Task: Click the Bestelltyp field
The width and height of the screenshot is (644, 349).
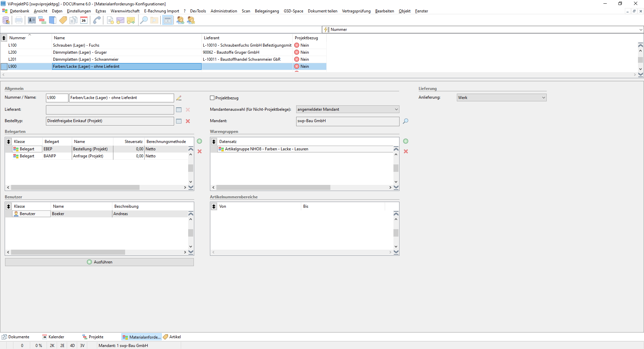Action: tap(110, 121)
